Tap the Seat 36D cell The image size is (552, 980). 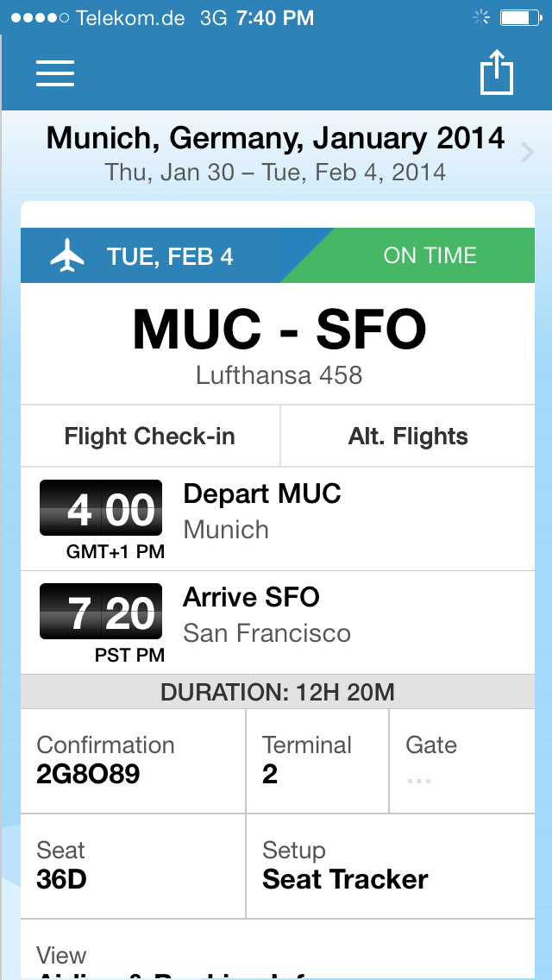133,866
